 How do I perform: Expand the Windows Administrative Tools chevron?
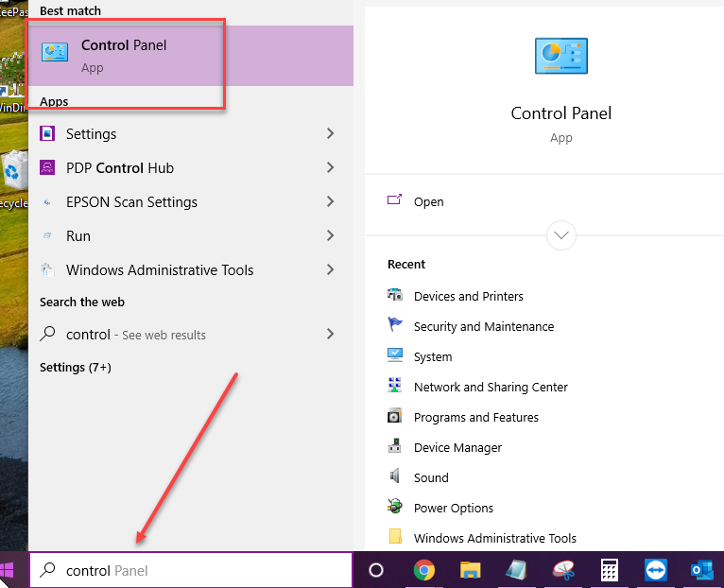click(330, 269)
